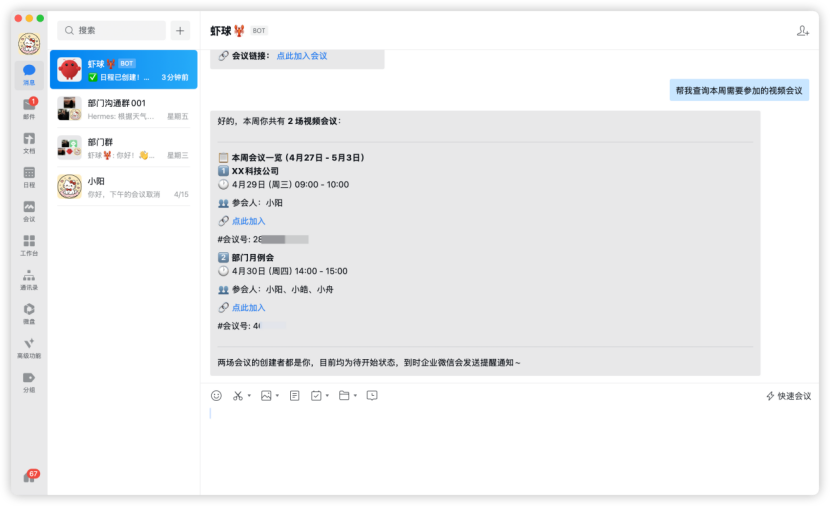This screenshot has width=830, height=506.
Task: Open the 工作台 workbench sidebar icon
Action: click(29, 246)
